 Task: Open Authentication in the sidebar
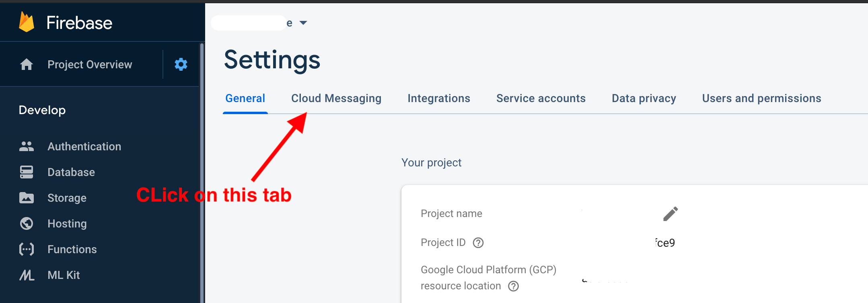tap(84, 146)
